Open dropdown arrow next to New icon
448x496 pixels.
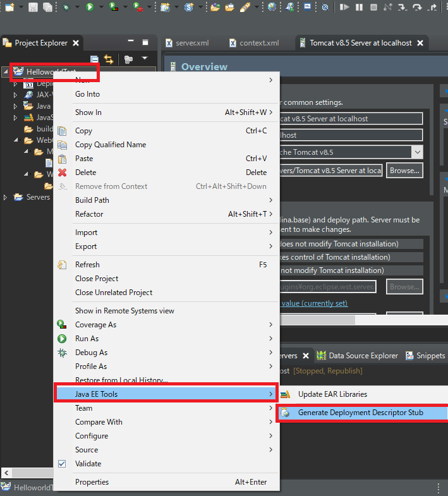21,7
